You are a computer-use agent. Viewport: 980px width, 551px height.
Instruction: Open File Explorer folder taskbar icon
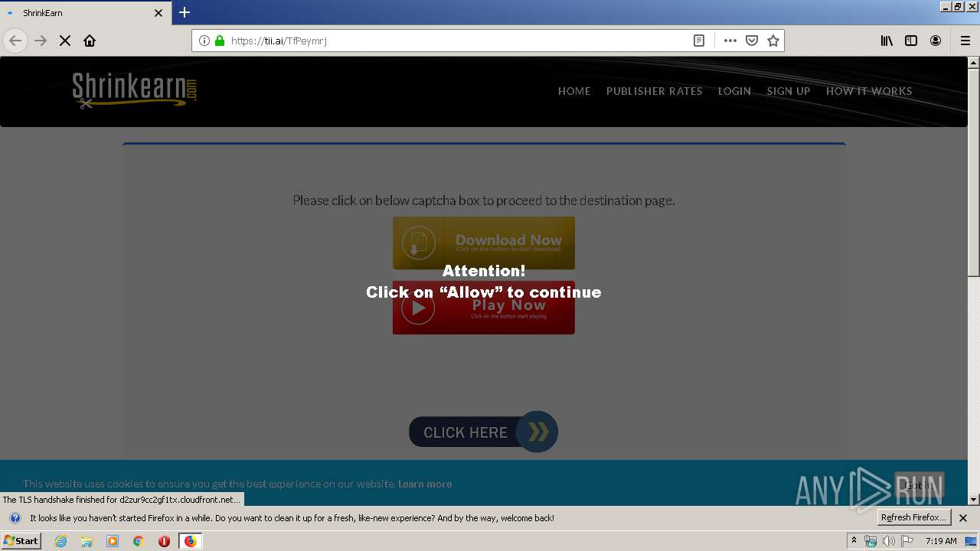coord(87,541)
